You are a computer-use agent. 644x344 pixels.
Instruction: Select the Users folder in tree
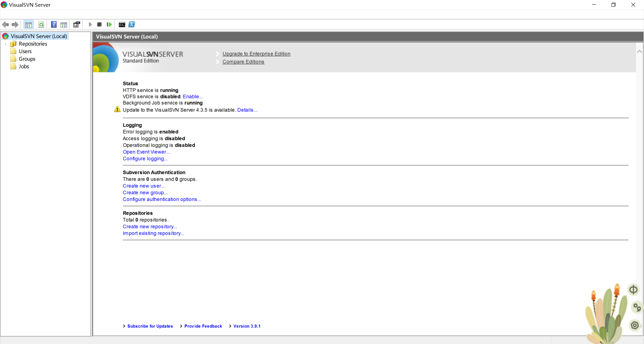point(25,51)
